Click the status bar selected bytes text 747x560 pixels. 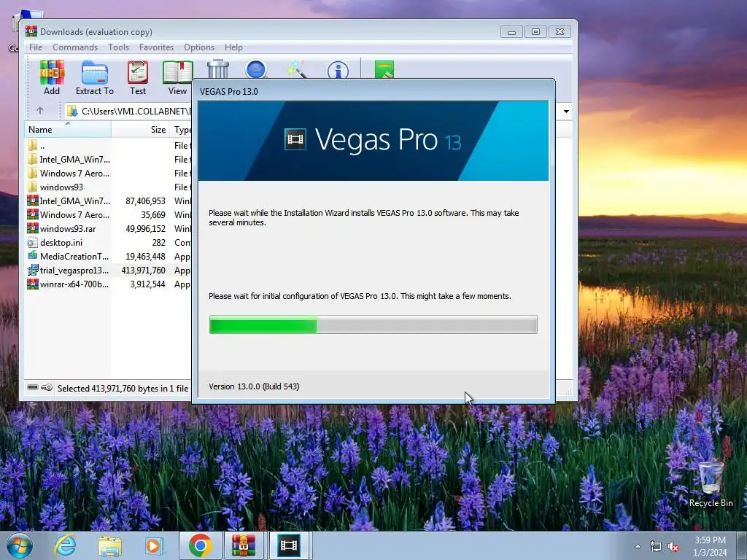[123, 389]
